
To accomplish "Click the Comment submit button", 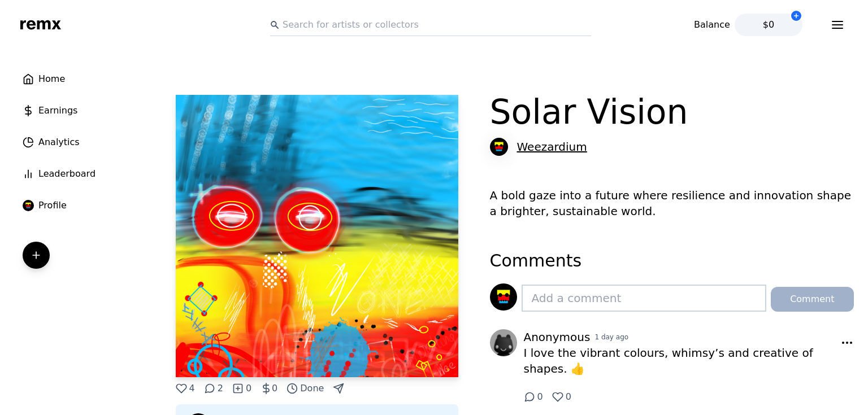I will tap(811, 299).
